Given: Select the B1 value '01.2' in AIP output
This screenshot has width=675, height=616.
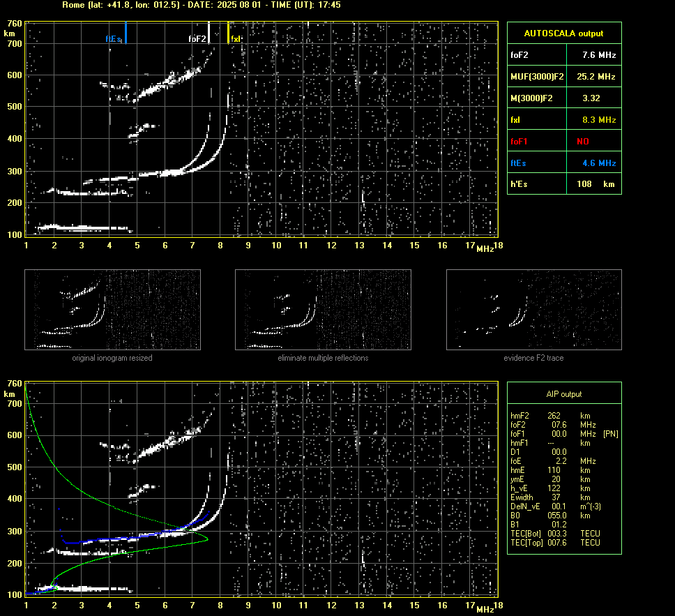Looking at the screenshot, I should click(x=559, y=524).
